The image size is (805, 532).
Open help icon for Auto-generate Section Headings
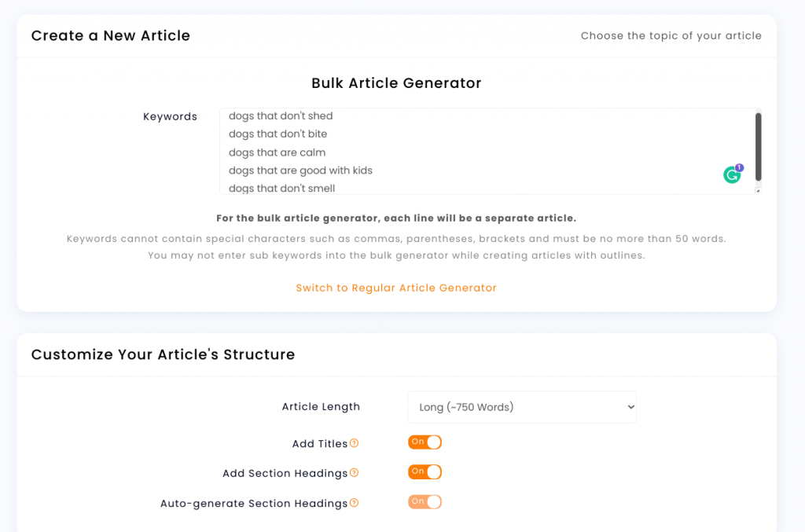click(355, 503)
